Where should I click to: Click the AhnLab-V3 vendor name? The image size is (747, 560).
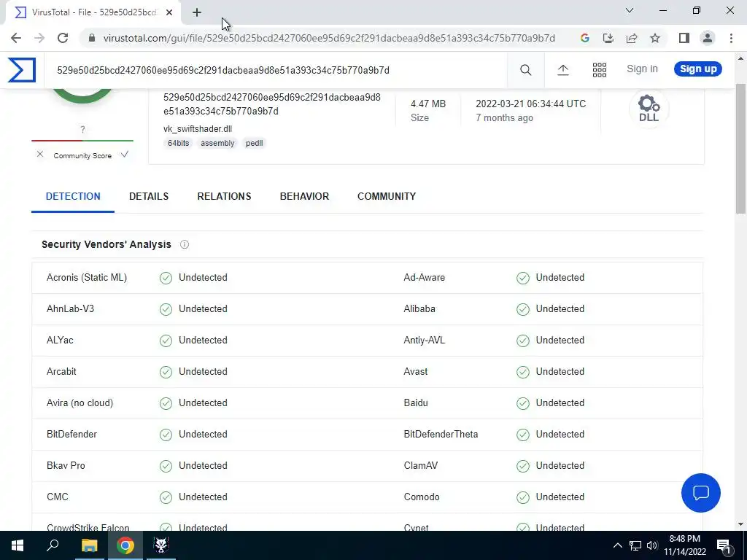pos(71,309)
